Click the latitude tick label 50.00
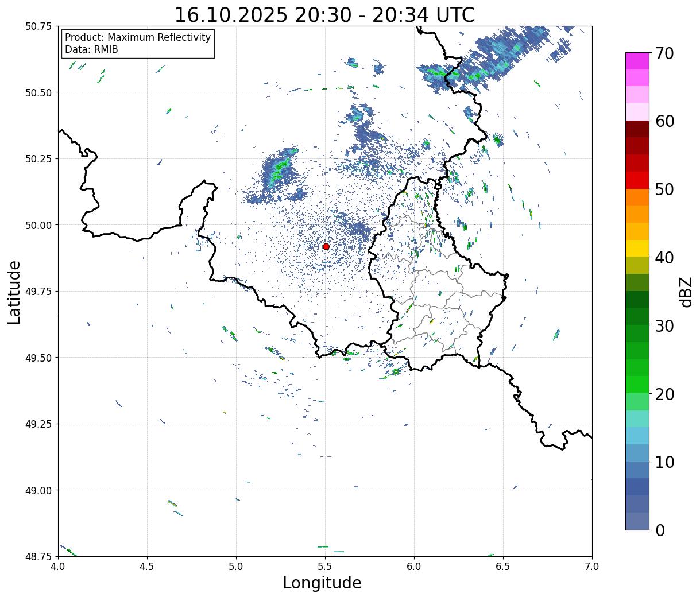The width and height of the screenshot is (700, 597). pos(38,225)
